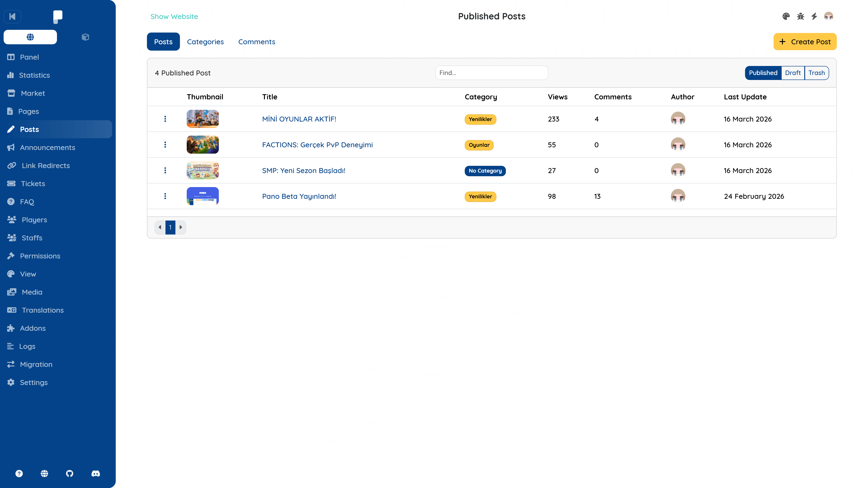Image resolution: width=868 pixels, height=488 pixels.
Task: Click the Create Post button
Action: (805, 42)
